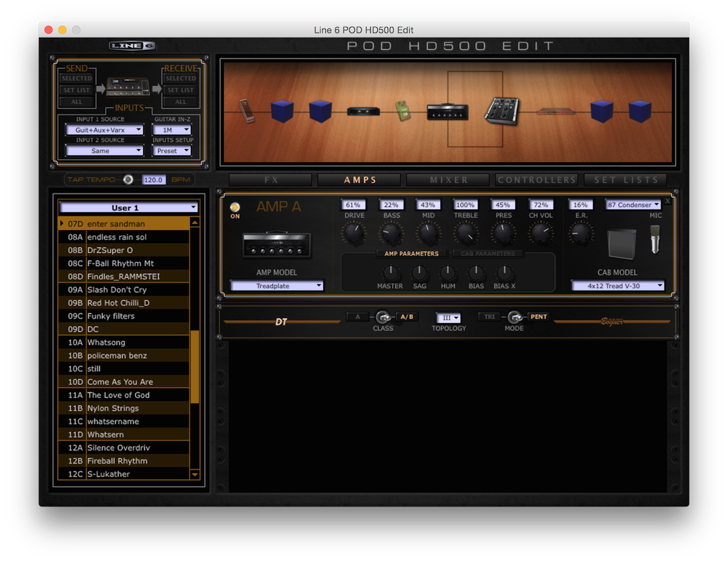Viewport: 728px width, 562px height.
Task: Switch to the AMPS tab
Action: (359, 180)
